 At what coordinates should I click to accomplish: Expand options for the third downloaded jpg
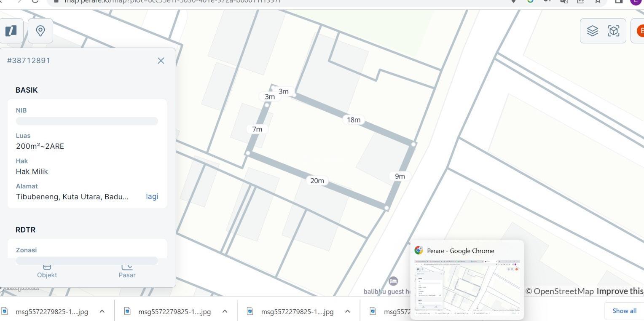(x=347, y=312)
